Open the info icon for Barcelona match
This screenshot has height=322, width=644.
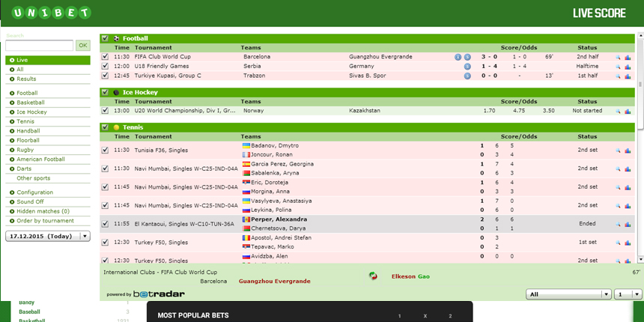458,57
